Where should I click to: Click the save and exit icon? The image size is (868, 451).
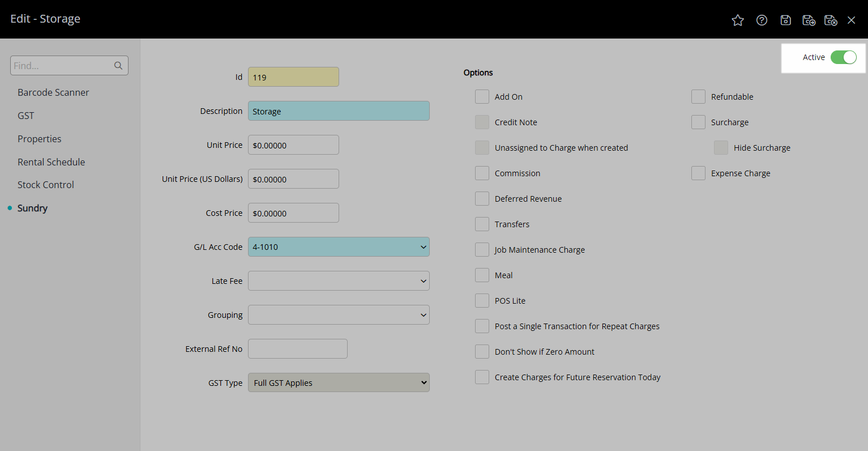(x=831, y=20)
